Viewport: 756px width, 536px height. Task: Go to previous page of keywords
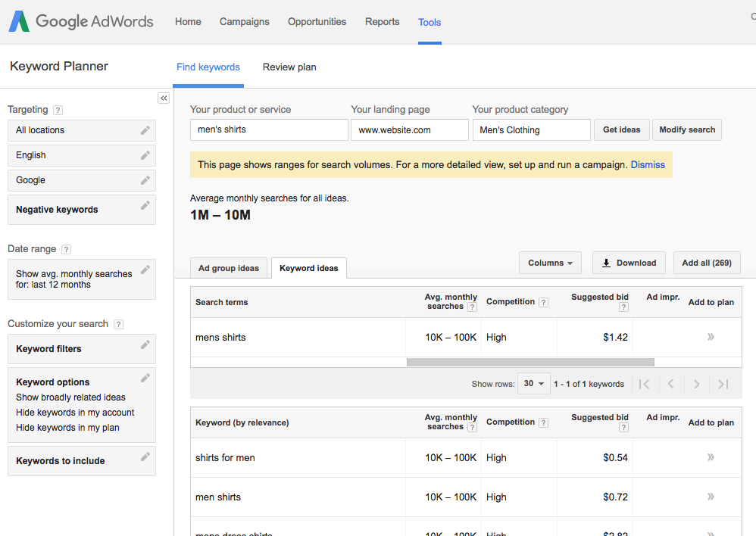pyautogui.click(x=670, y=384)
